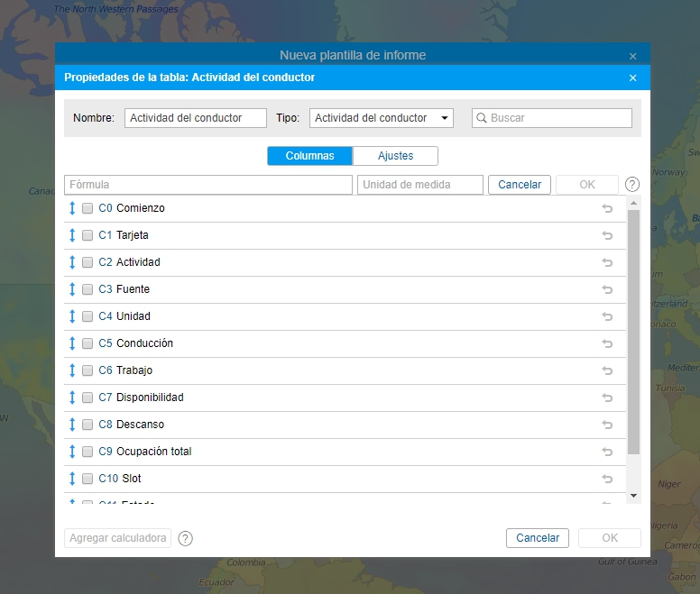
Task: Click the reorder arrow for C6 Trabajo
Action: tap(72, 370)
